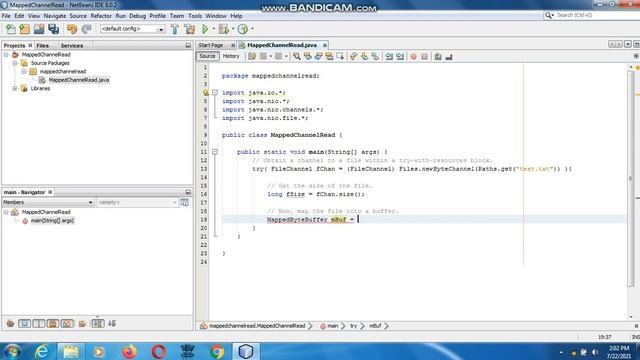640x360 pixels.
Task: Open the Navigate menu
Action: [x=55, y=16]
